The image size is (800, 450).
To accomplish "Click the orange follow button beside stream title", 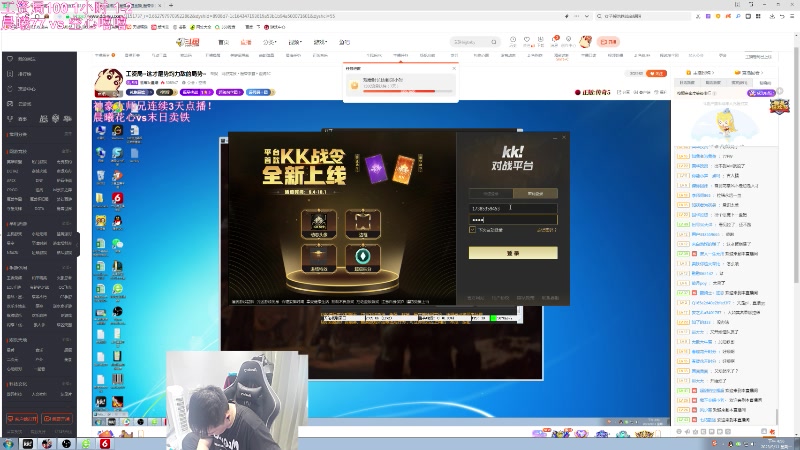I will point(656,73).
